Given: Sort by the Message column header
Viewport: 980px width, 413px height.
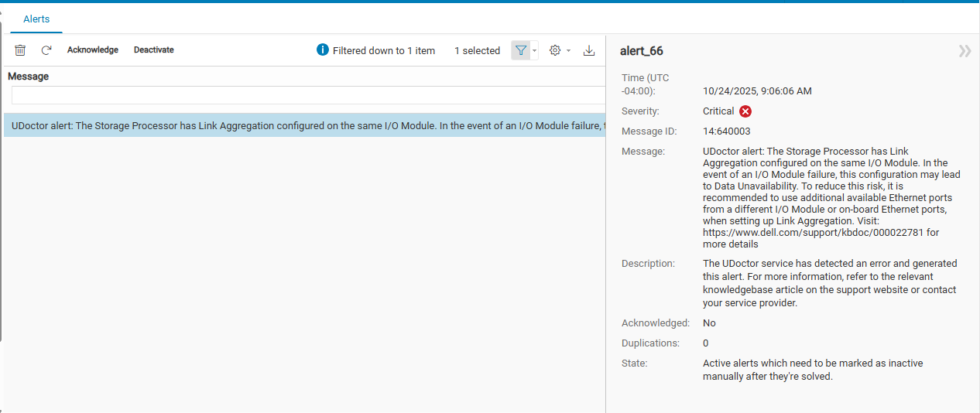Looking at the screenshot, I should (x=29, y=77).
